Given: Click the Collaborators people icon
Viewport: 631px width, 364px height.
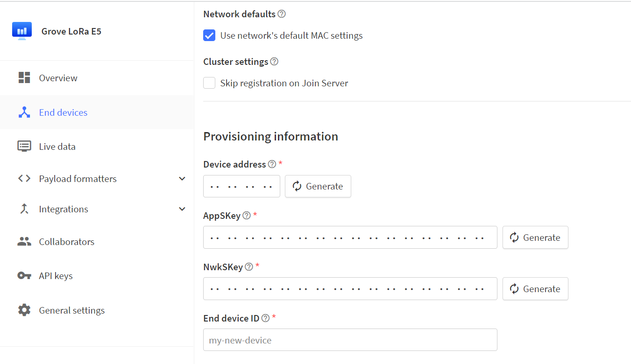Looking at the screenshot, I should point(24,241).
